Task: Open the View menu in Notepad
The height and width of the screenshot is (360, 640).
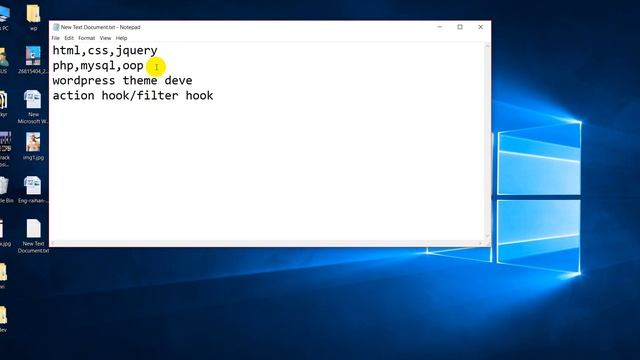Action: point(105,38)
